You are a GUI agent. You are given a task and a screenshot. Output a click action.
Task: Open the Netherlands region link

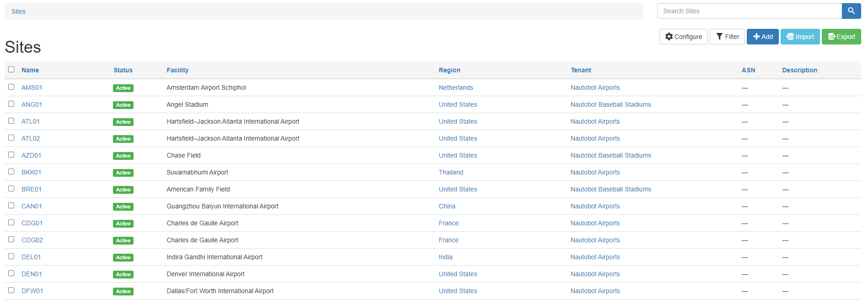455,87
